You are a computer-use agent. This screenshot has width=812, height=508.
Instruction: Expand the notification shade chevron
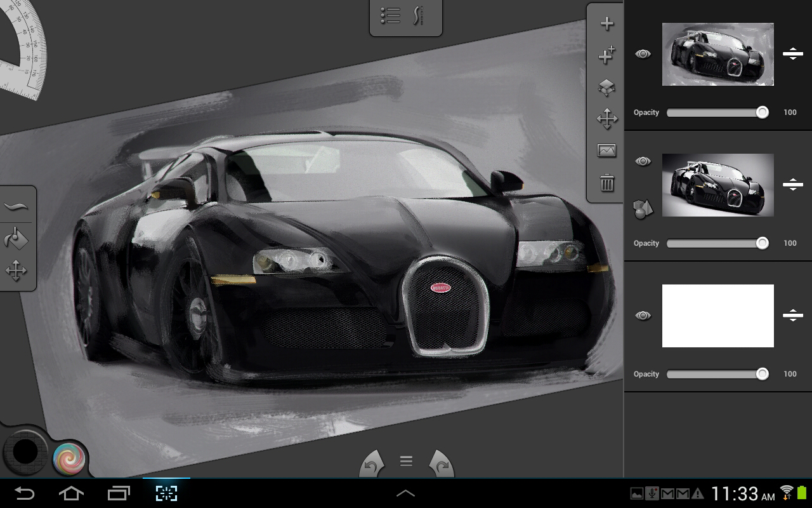(406, 493)
